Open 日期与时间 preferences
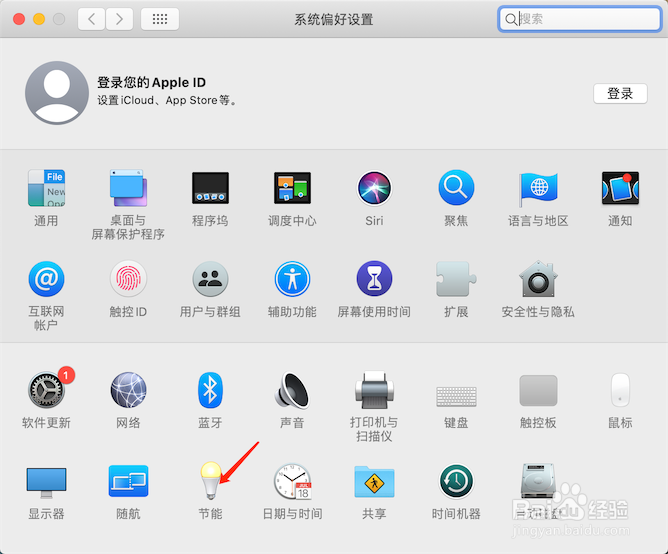The width and height of the screenshot is (668, 554). click(x=292, y=481)
